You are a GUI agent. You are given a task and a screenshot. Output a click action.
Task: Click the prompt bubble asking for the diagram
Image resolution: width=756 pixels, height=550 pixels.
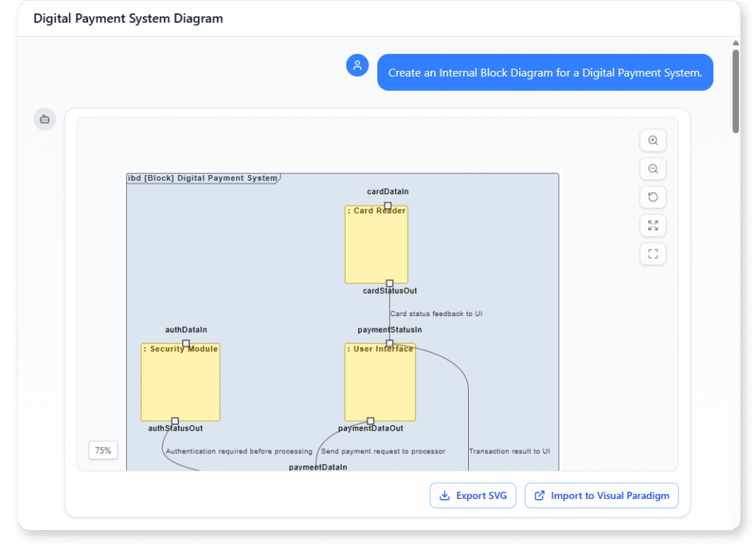(x=545, y=72)
